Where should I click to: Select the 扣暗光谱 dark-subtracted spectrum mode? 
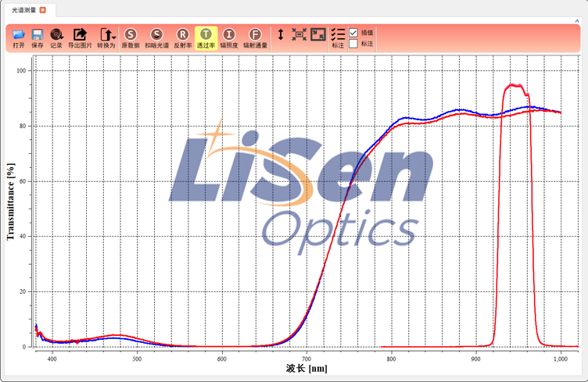tap(156, 38)
